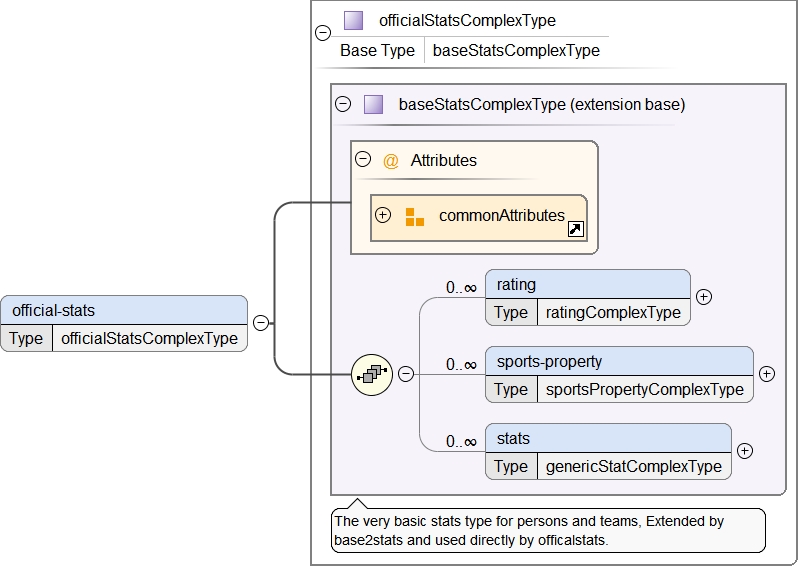
Task: Collapse the sequence compositor children
Action: point(406,374)
